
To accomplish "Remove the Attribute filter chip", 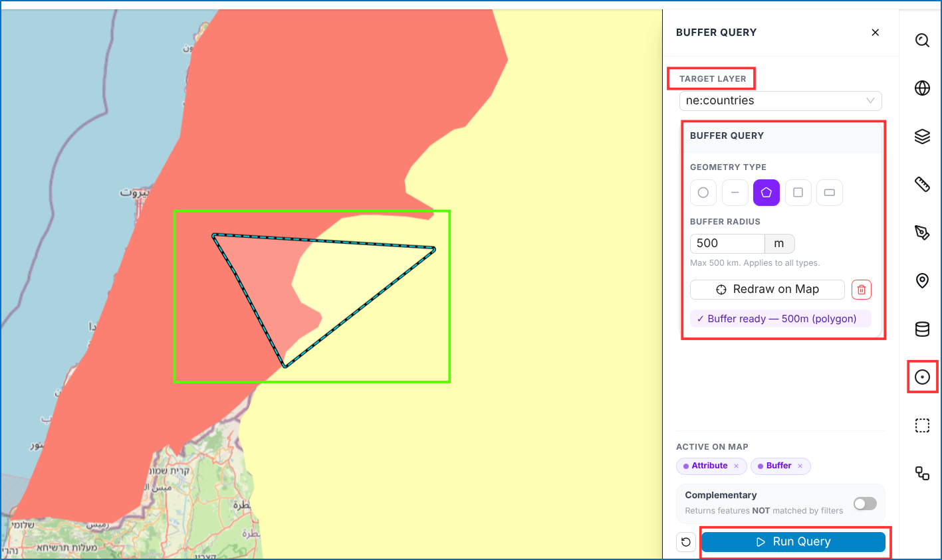I will [x=736, y=466].
